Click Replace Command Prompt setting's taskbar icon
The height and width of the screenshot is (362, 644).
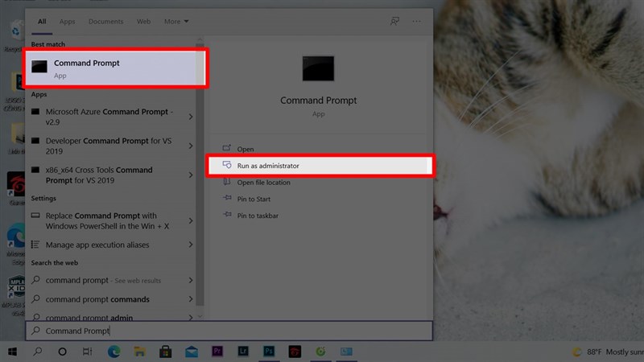coord(35,216)
